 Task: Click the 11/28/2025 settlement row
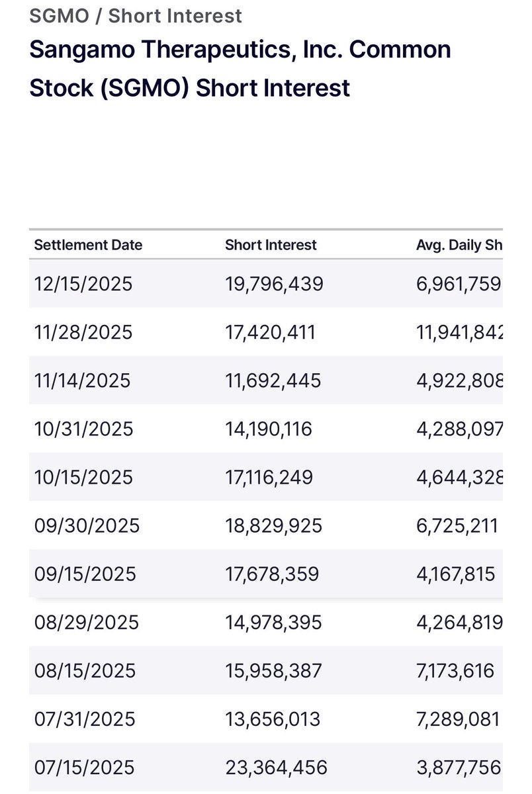pyautogui.click(x=266, y=332)
